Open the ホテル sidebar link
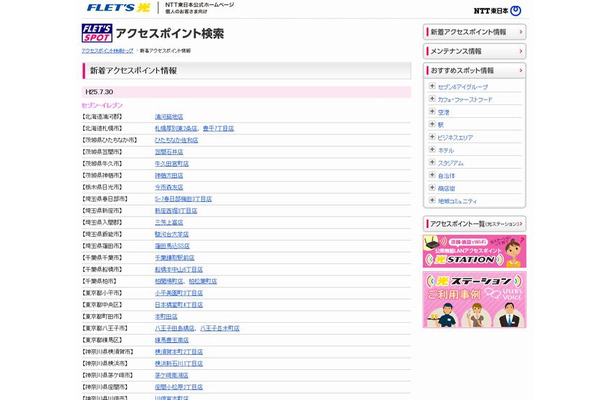Image resolution: width=610 pixels, height=400 pixels. 446,151
